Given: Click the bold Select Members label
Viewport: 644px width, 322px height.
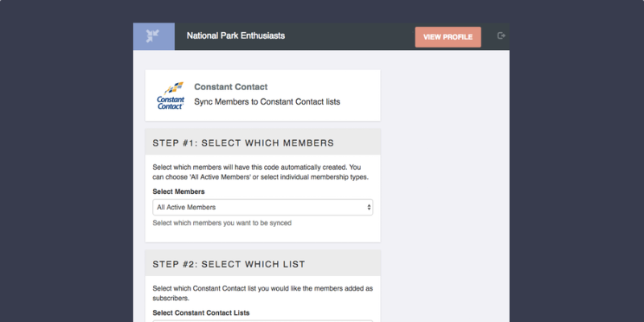Looking at the screenshot, I should click(179, 192).
